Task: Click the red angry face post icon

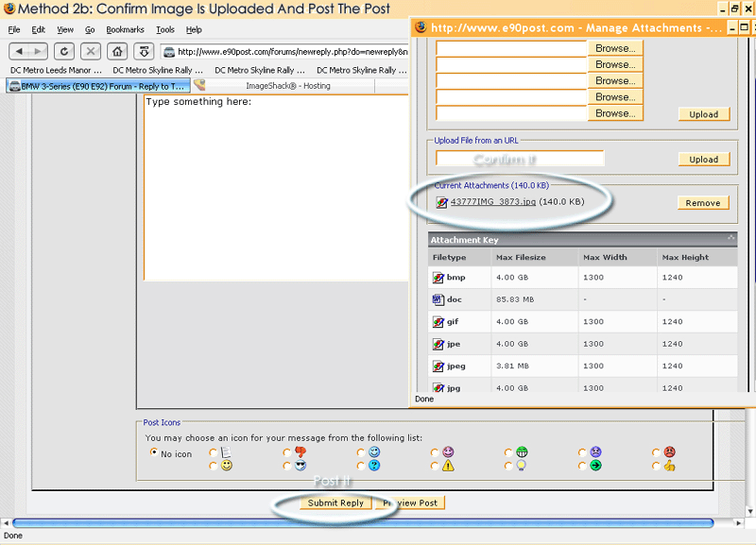Action: 669,452
